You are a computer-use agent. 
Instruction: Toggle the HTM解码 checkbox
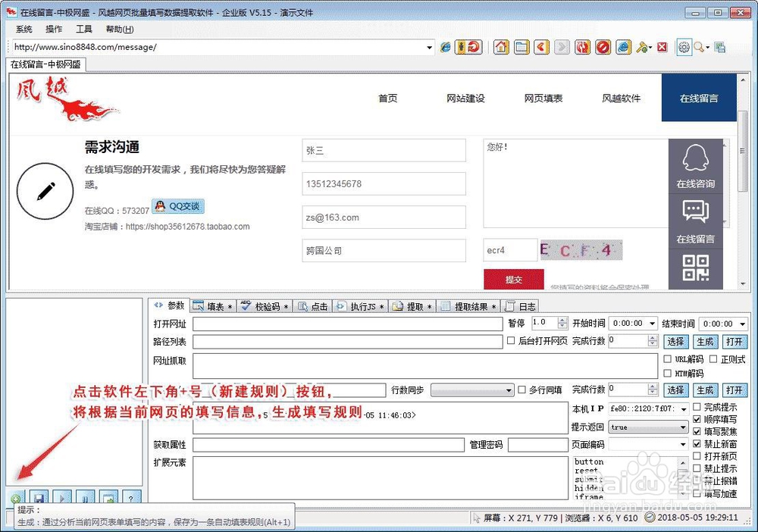tap(668, 373)
